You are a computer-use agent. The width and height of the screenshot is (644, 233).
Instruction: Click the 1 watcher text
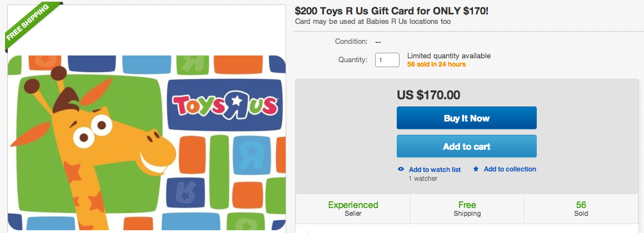[x=423, y=179]
